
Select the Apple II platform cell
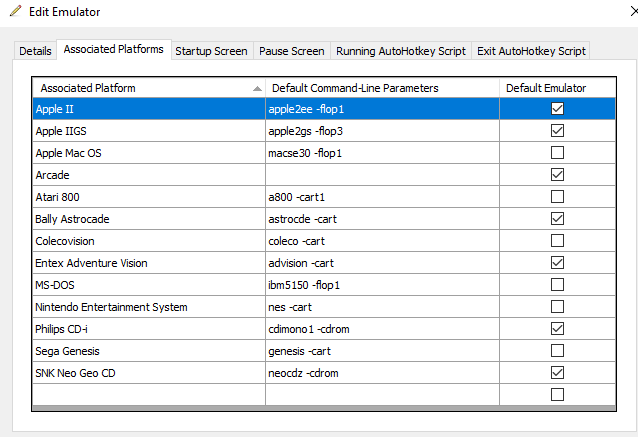149,109
